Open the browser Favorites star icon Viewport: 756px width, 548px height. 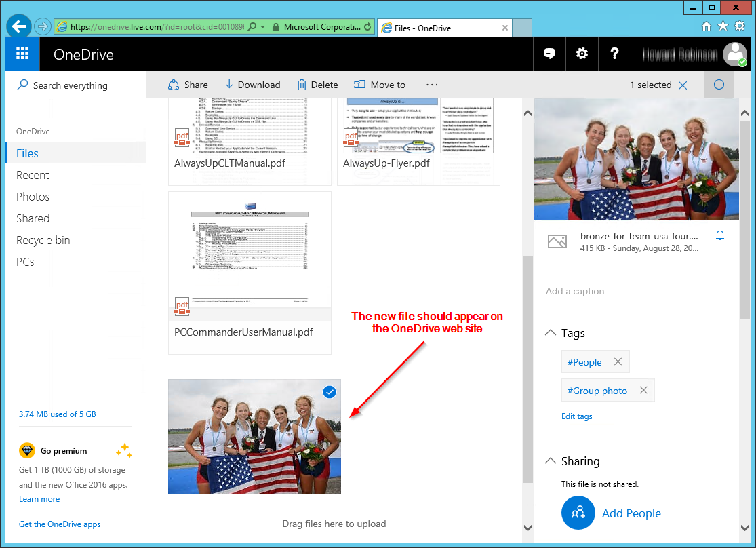coord(723,26)
